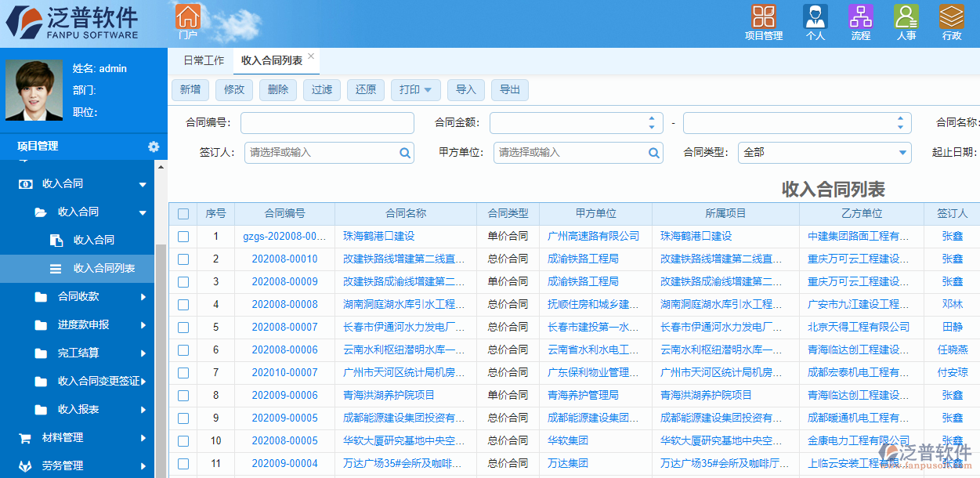Click the search icon in 签订人 field

[x=404, y=152]
